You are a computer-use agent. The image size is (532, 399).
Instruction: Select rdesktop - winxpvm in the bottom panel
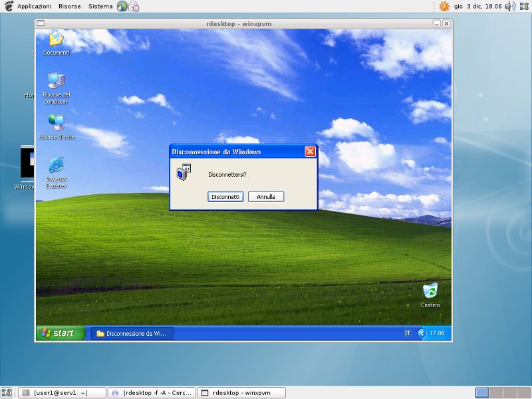241,393
